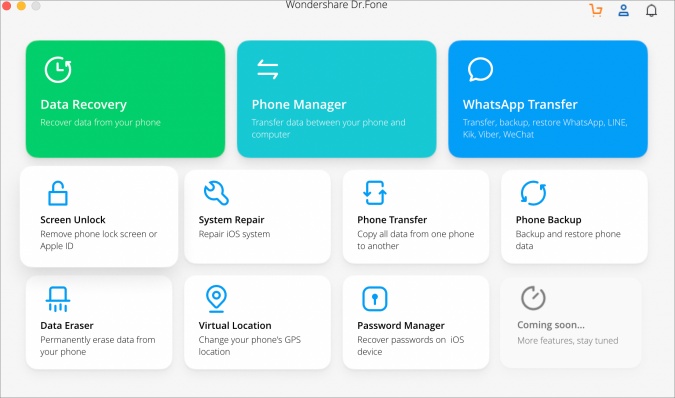Minimize window with the yellow button
The image size is (675, 398).
[21, 5]
